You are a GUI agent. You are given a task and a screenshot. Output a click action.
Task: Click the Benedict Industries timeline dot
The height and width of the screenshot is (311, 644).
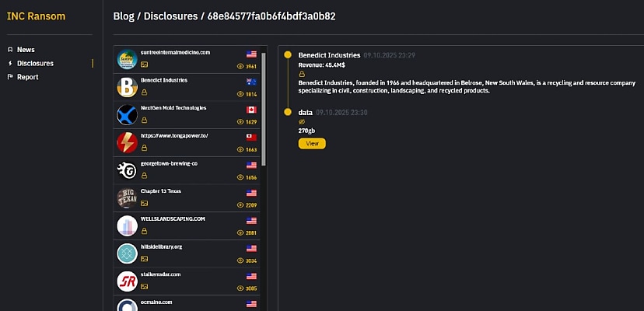pyautogui.click(x=288, y=54)
